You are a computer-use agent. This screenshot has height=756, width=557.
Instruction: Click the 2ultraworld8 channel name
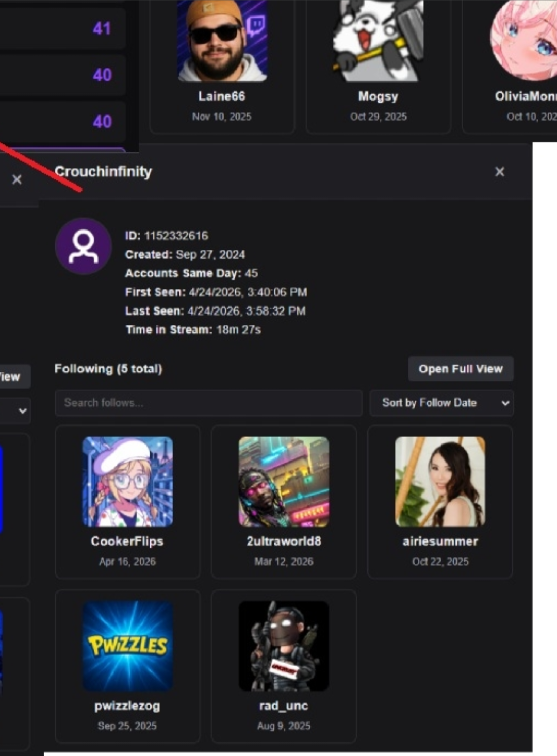pyautogui.click(x=284, y=541)
